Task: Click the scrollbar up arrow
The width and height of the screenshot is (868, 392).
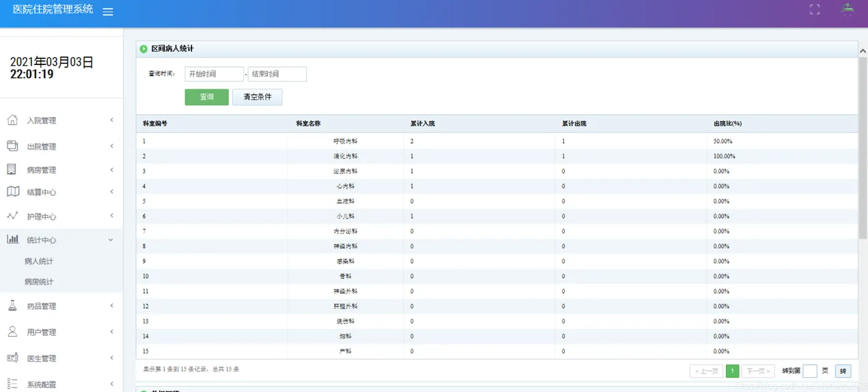Action: click(862, 51)
